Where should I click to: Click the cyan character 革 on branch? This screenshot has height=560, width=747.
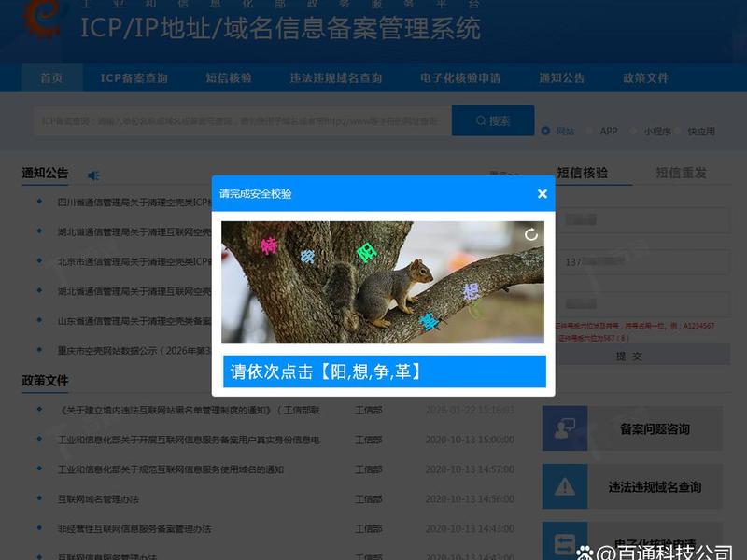pos(429,321)
